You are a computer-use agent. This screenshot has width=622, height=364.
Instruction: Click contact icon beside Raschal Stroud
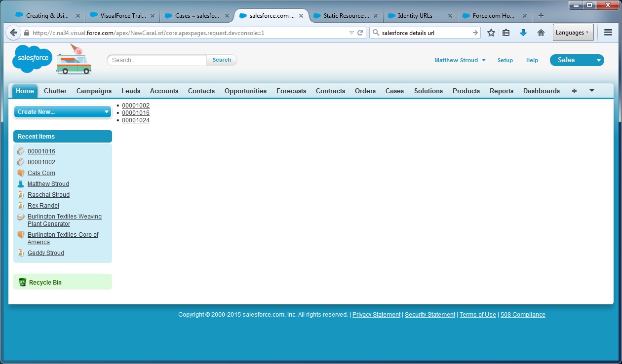(21, 195)
